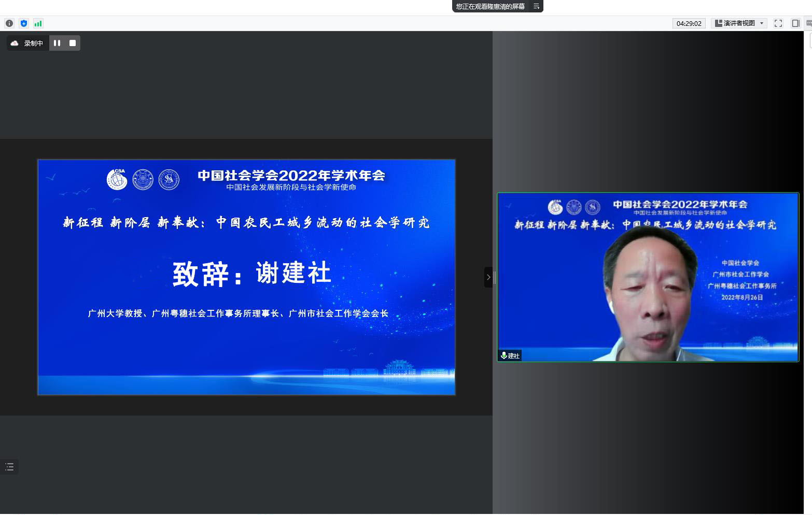
Task: Select the speaker video thumbnail
Action: click(648, 277)
